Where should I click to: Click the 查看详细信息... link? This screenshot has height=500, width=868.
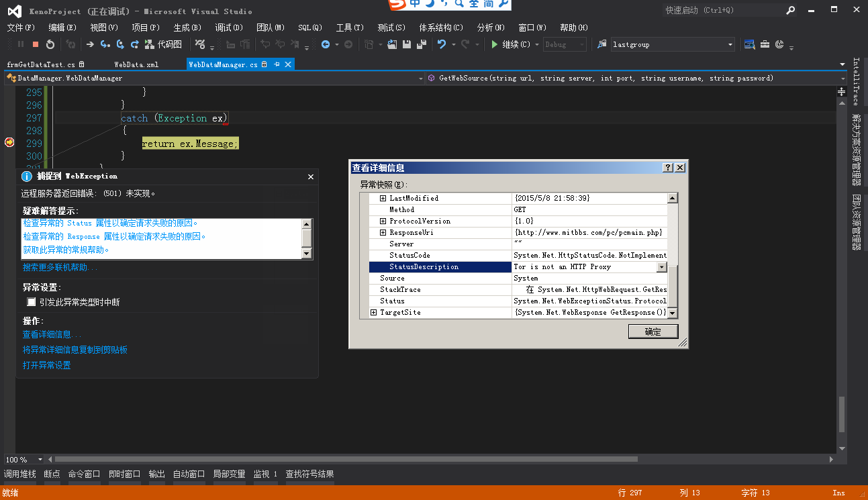tap(52, 334)
